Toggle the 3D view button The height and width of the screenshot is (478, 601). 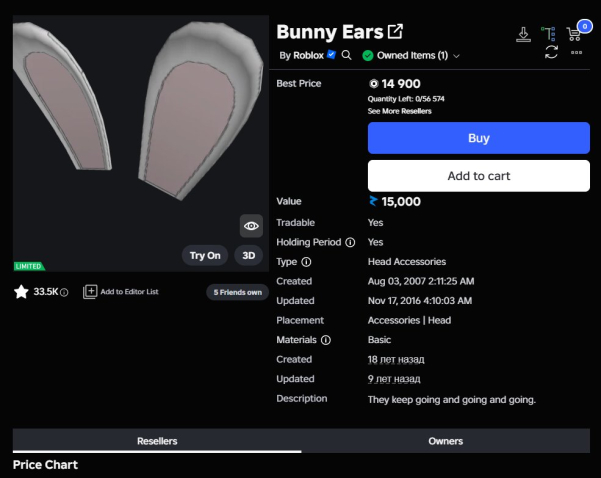point(249,255)
